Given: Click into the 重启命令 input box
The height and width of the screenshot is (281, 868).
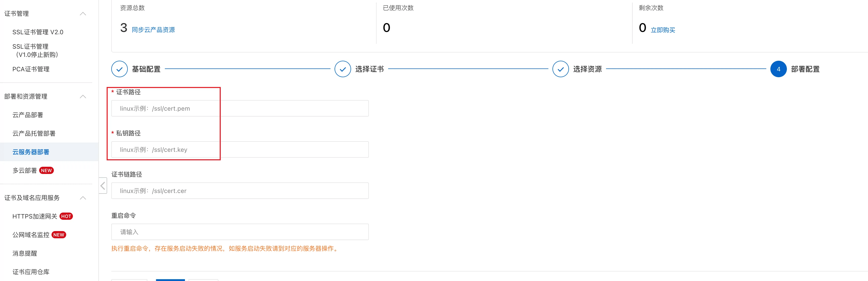Looking at the screenshot, I should (x=240, y=232).
